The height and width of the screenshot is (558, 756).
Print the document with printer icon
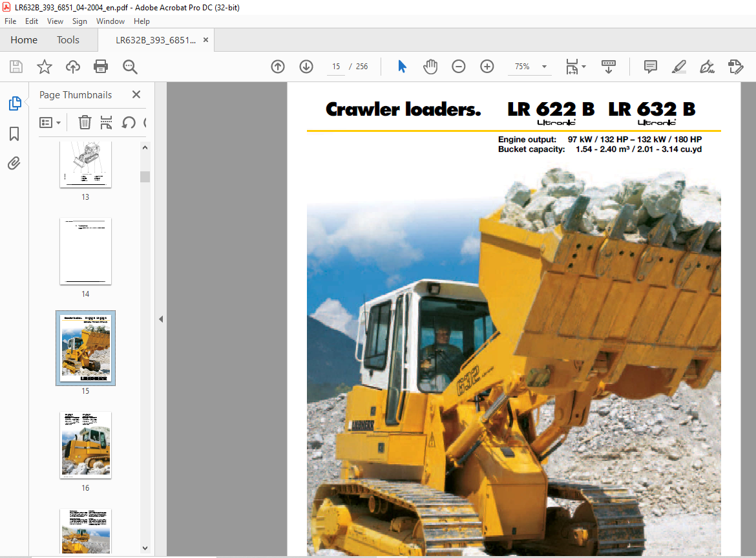[101, 67]
